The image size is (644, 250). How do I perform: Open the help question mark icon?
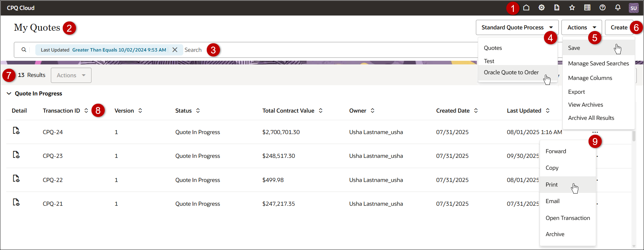[x=602, y=8]
